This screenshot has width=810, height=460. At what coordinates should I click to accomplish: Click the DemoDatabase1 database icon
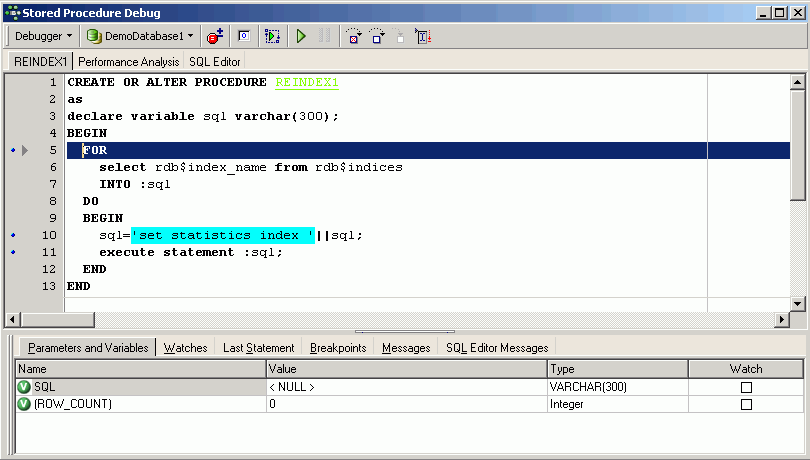click(x=94, y=36)
